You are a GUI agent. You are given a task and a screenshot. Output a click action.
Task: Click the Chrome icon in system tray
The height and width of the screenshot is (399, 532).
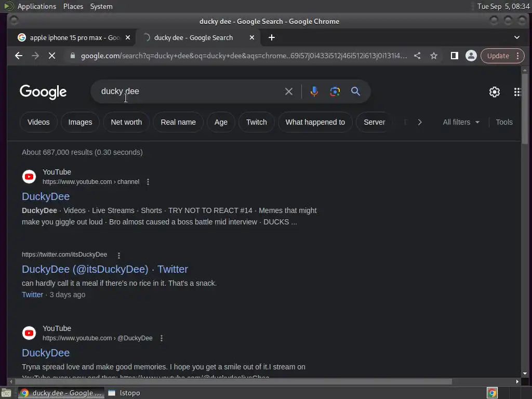pyautogui.click(x=493, y=393)
